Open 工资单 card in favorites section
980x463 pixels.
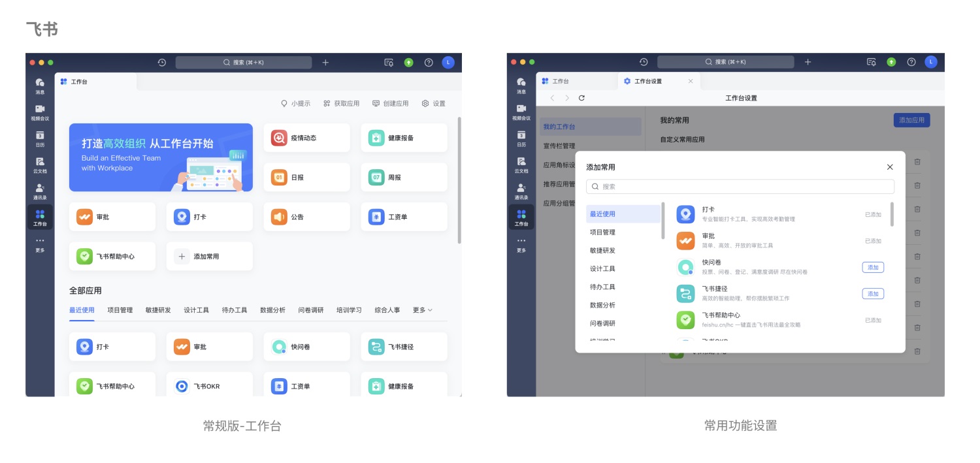click(404, 217)
